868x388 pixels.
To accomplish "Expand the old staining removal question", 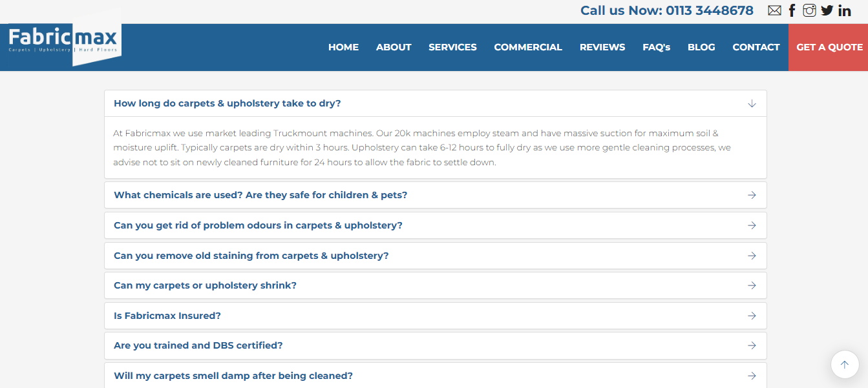I will (436, 256).
